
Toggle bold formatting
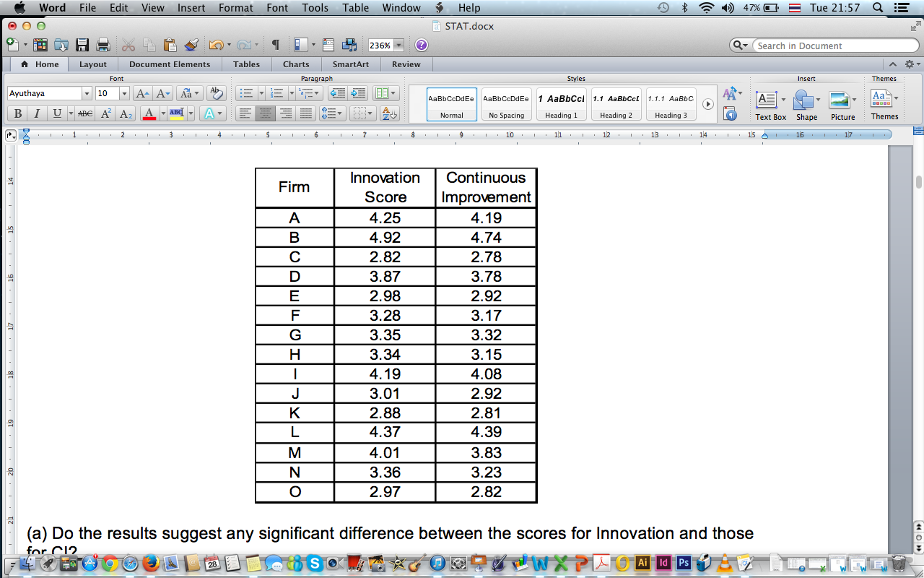coord(17,113)
